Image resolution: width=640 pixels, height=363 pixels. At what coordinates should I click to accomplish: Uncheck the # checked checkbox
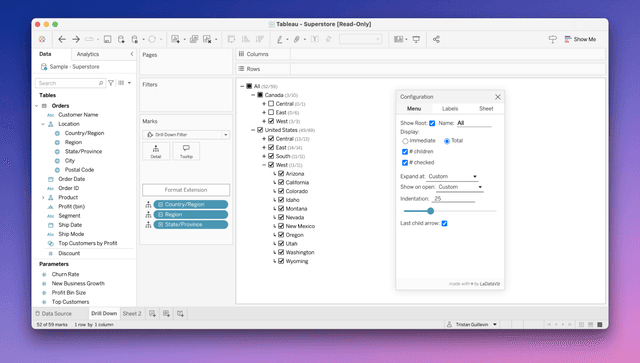pos(405,163)
